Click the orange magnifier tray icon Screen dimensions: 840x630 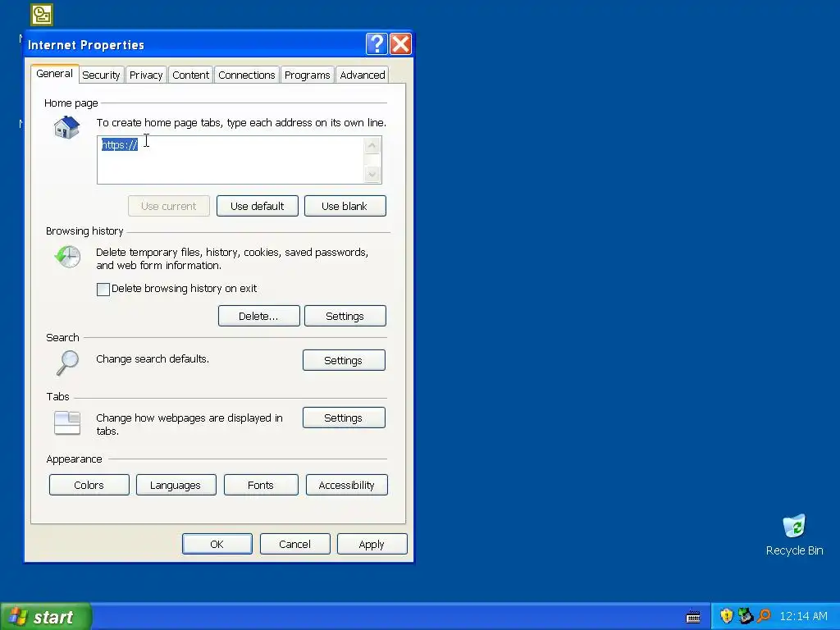coord(764,615)
